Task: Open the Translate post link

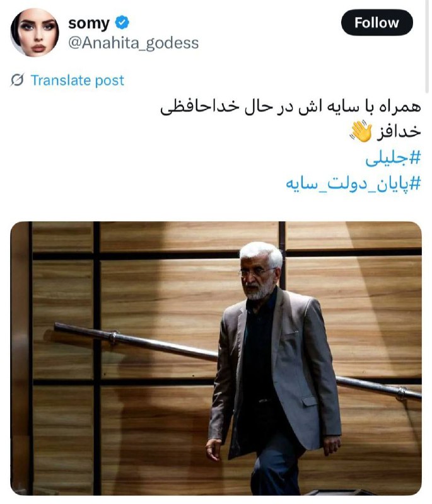Action: point(77,81)
